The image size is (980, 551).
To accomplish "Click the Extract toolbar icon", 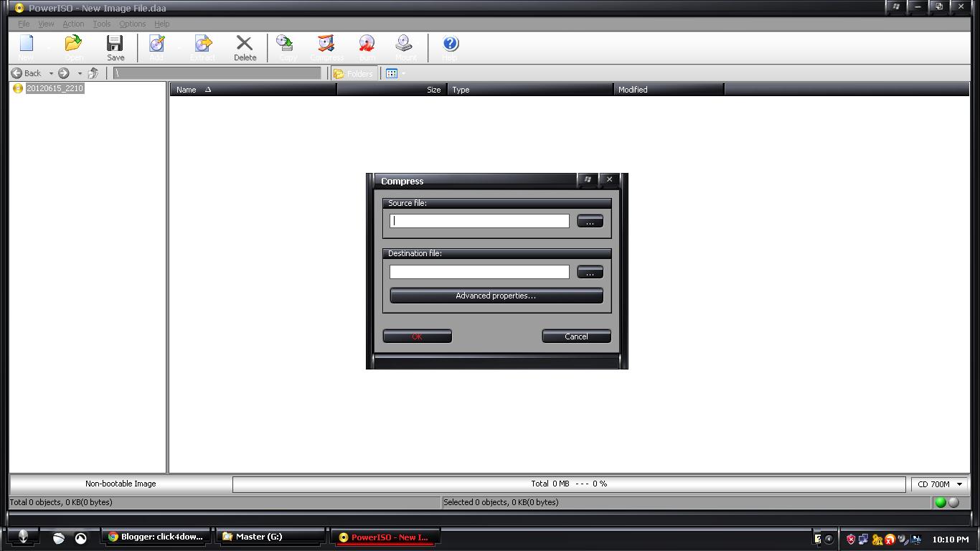I will (x=203, y=48).
